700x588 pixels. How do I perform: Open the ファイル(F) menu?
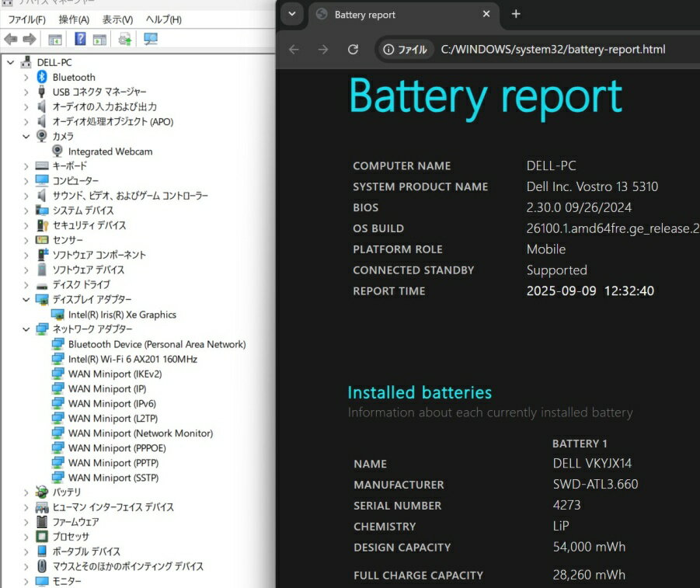click(x=26, y=19)
